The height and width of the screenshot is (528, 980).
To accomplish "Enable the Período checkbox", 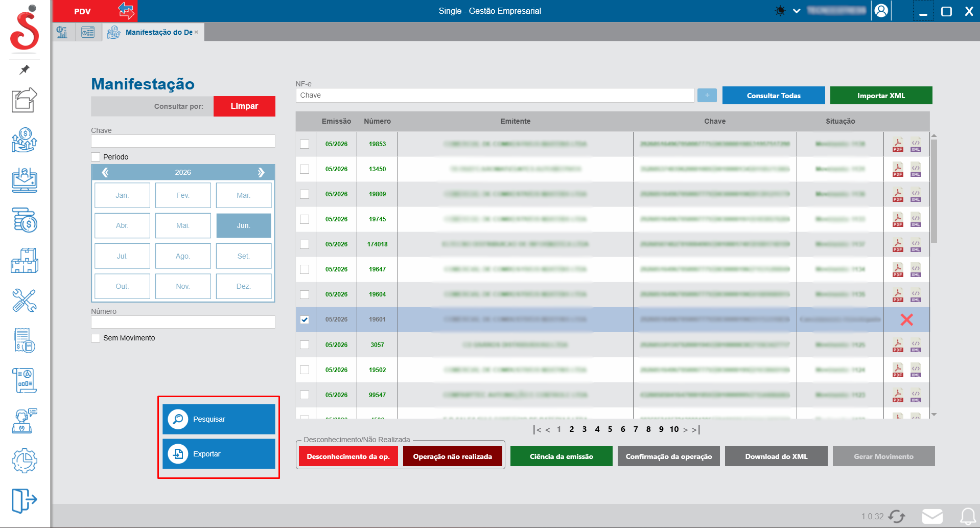I will point(96,157).
